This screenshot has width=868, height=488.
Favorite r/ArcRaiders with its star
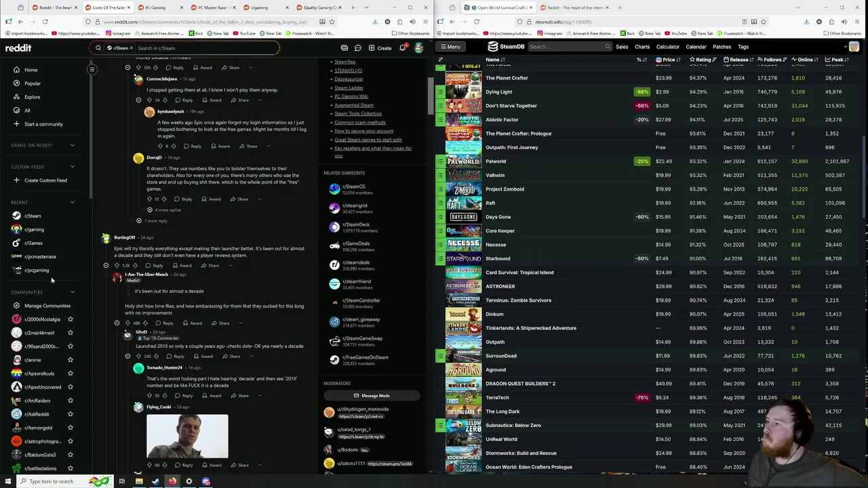pyautogui.click(x=70, y=401)
